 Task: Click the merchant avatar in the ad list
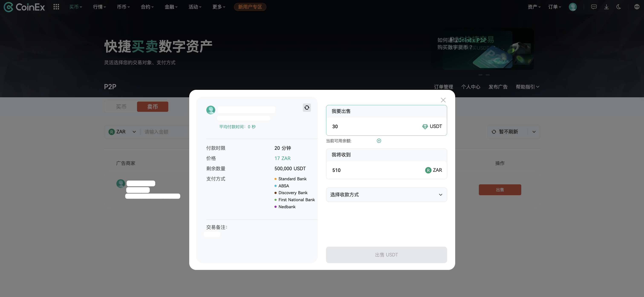click(x=121, y=183)
